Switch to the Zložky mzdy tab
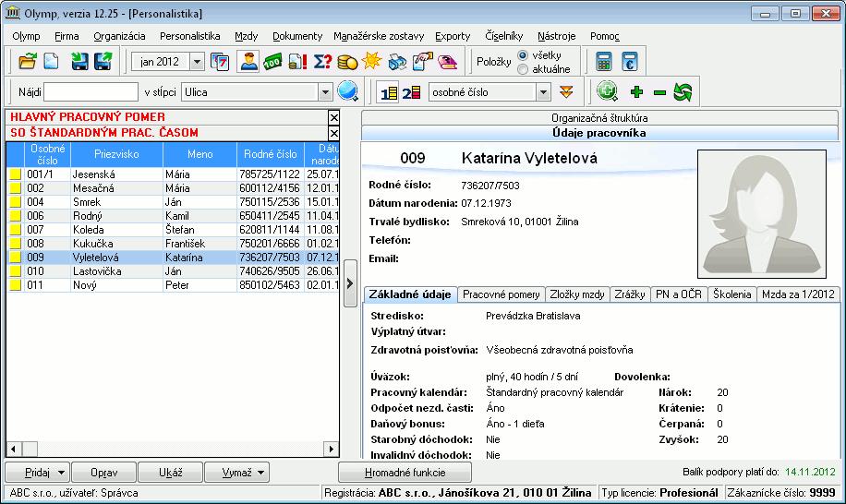This screenshot has height=504, width=846. (x=576, y=294)
